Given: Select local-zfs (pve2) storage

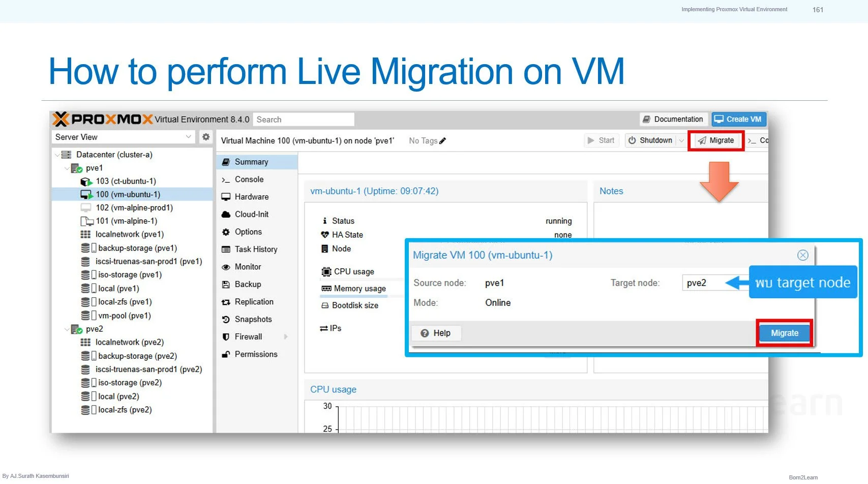Looking at the screenshot, I should point(125,409).
